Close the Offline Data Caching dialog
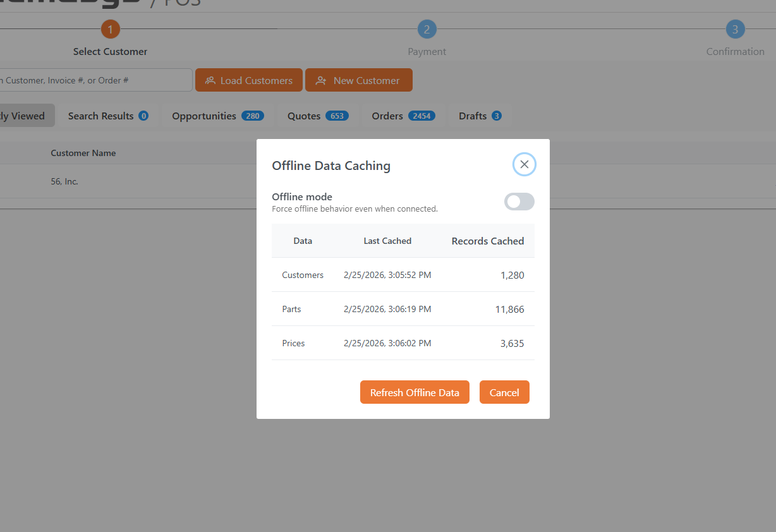The height and width of the screenshot is (532, 776). tap(524, 164)
